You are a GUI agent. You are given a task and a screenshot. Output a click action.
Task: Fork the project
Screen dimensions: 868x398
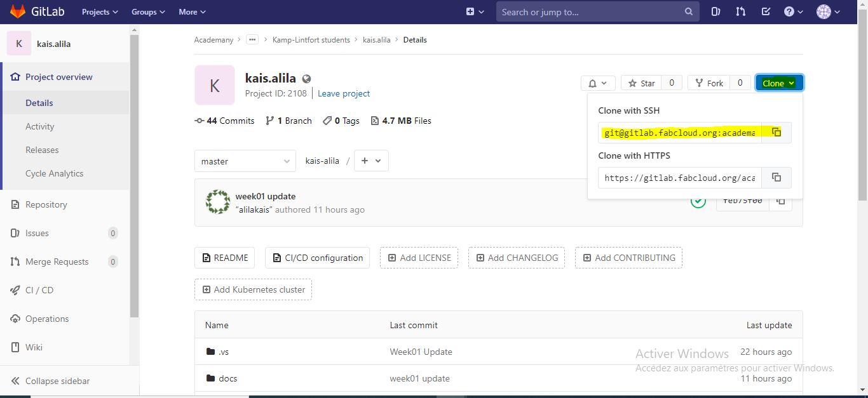[709, 83]
